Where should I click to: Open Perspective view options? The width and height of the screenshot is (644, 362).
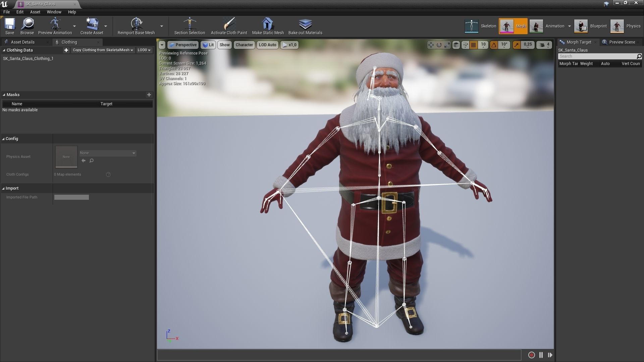pos(183,45)
